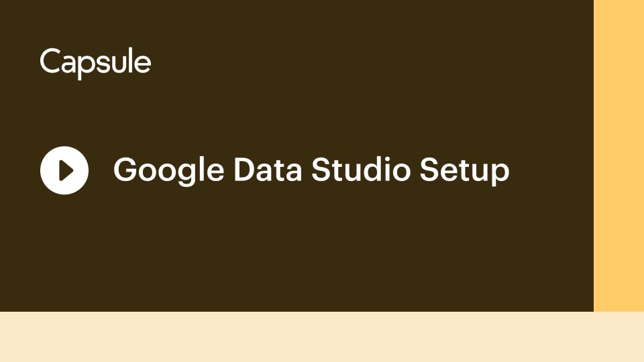Click the orange-yellow vertical stripe
Screen dimensions: 644x362
(619, 156)
